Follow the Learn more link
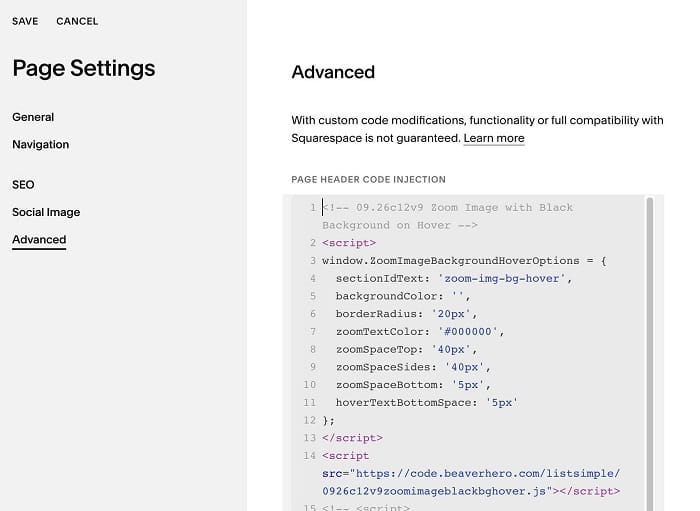This screenshot has width=700, height=511. [x=494, y=138]
